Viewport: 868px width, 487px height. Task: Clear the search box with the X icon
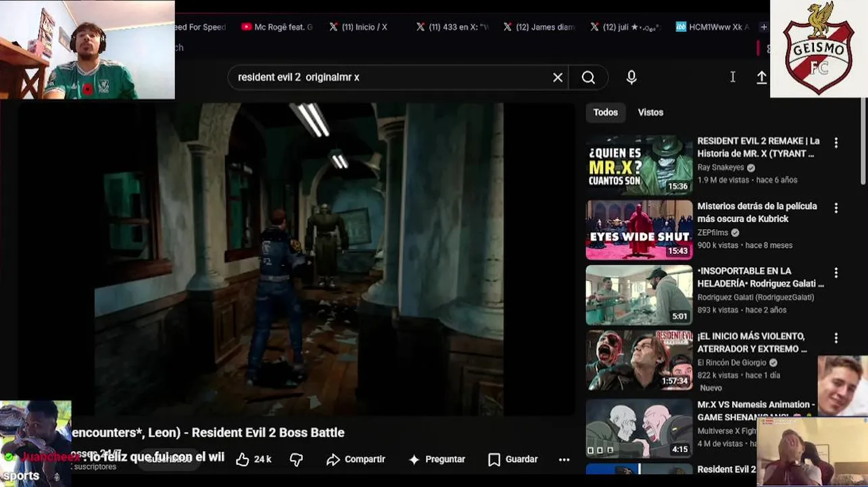coord(558,78)
